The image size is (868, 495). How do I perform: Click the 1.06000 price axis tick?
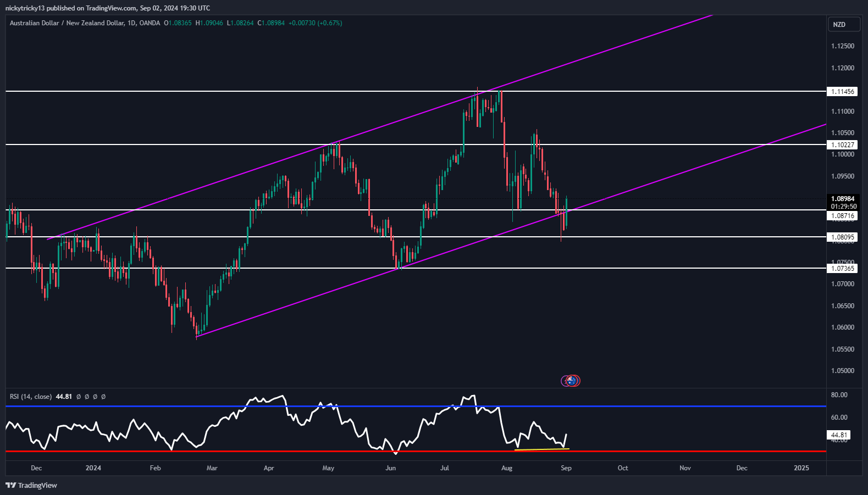pyautogui.click(x=843, y=327)
